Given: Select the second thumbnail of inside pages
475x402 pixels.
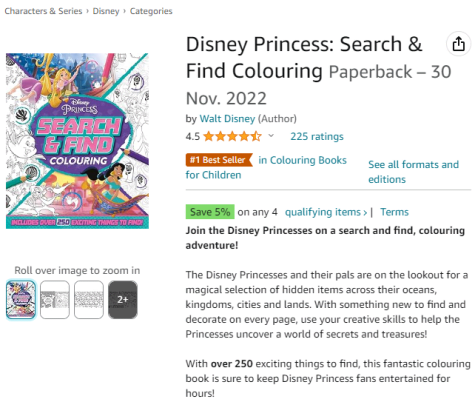Looking at the screenshot, I should 55,299.
